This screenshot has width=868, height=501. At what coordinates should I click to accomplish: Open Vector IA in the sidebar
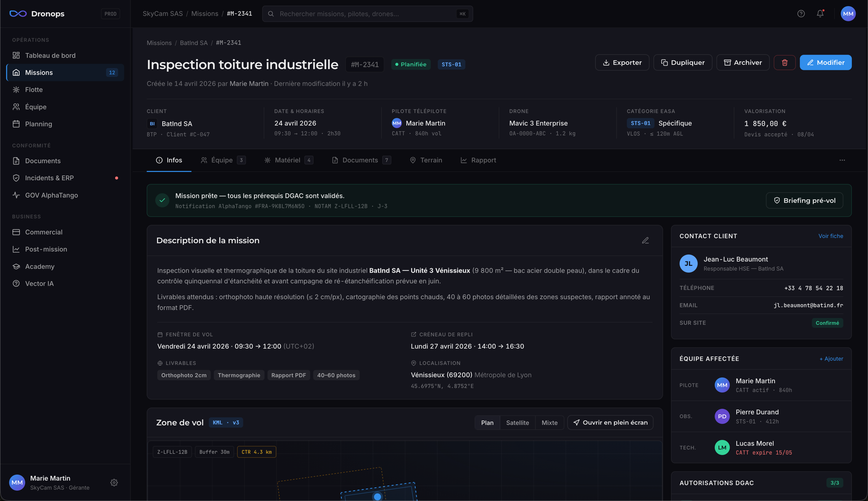pos(65,284)
